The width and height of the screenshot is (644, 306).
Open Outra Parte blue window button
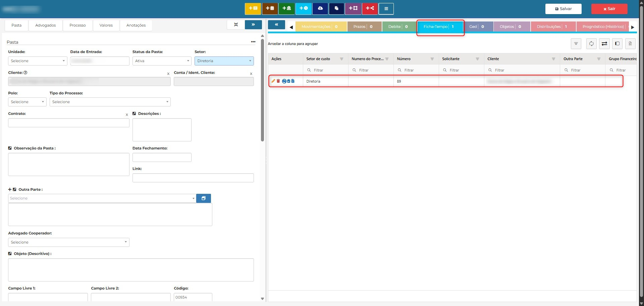pos(203,198)
